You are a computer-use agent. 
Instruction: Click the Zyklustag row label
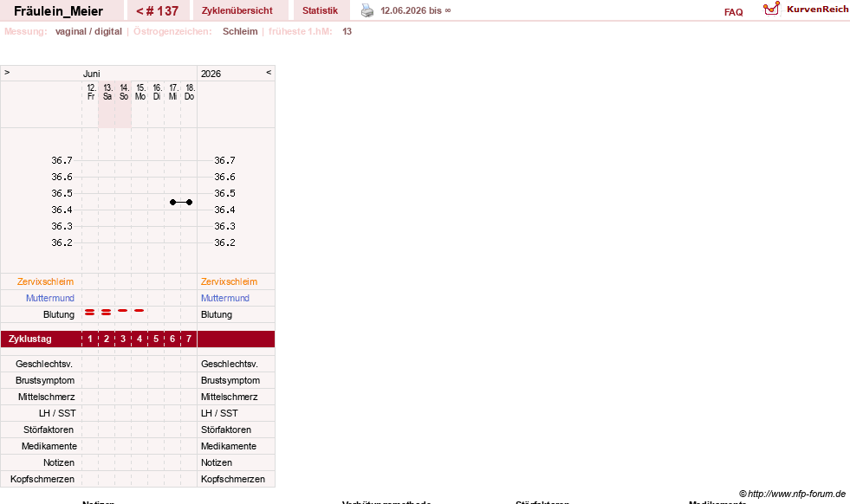pos(29,339)
